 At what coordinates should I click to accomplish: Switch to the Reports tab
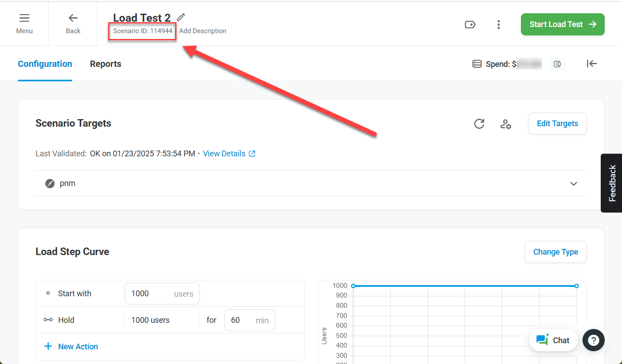(x=106, y=64)
